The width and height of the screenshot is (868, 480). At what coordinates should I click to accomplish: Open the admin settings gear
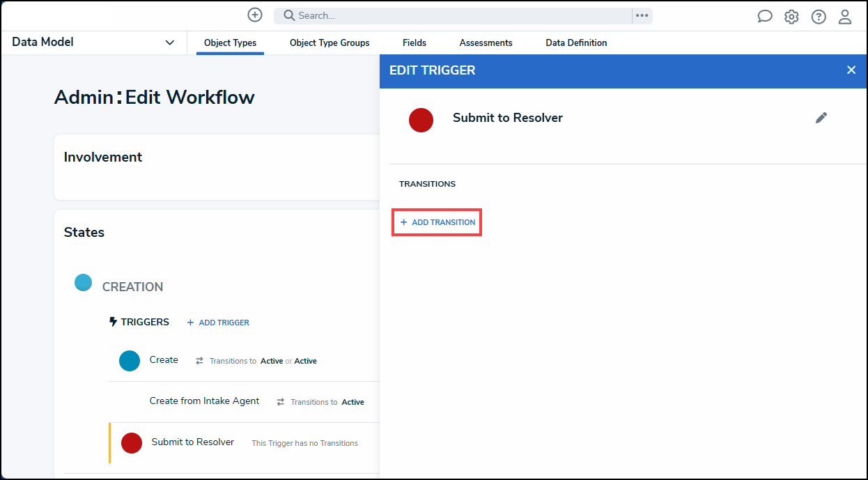tap(791, 17)
